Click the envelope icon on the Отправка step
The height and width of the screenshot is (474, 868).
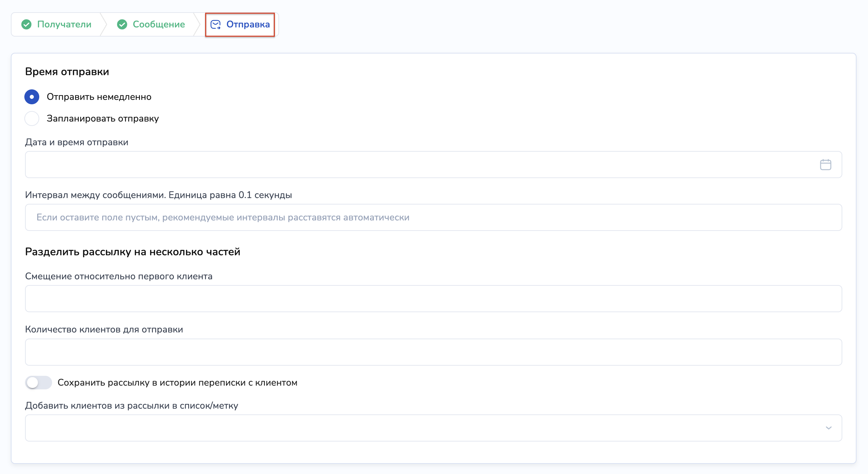tap(215, 24)
